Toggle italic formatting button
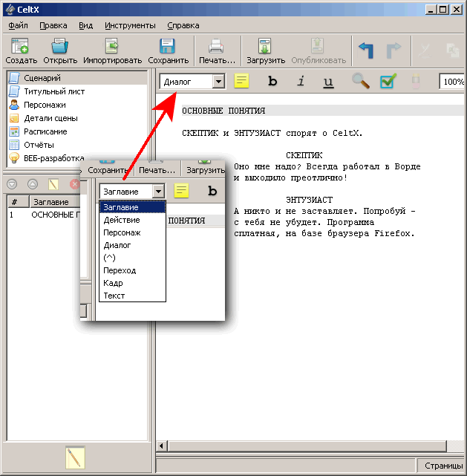467x476 pixels. (301, 81)
